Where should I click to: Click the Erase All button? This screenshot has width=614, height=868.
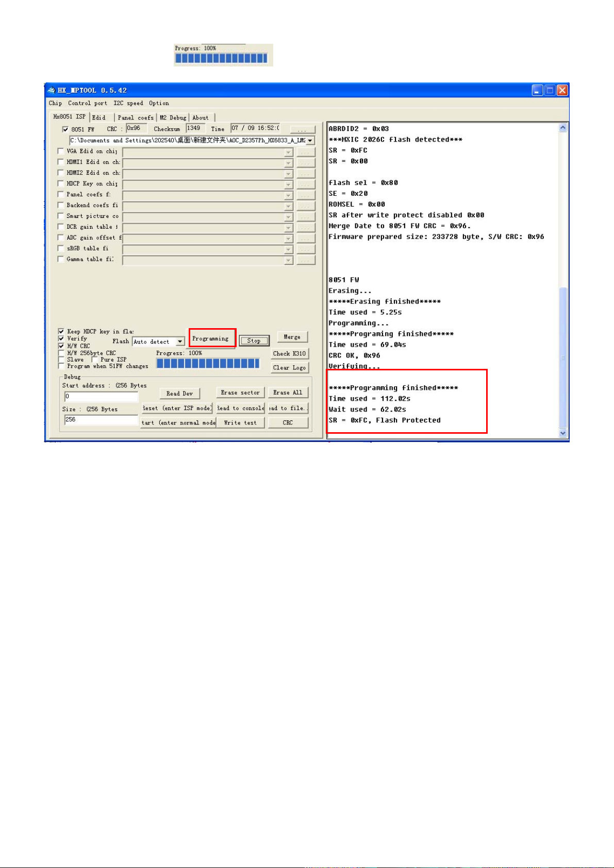[x=288, y=393]
